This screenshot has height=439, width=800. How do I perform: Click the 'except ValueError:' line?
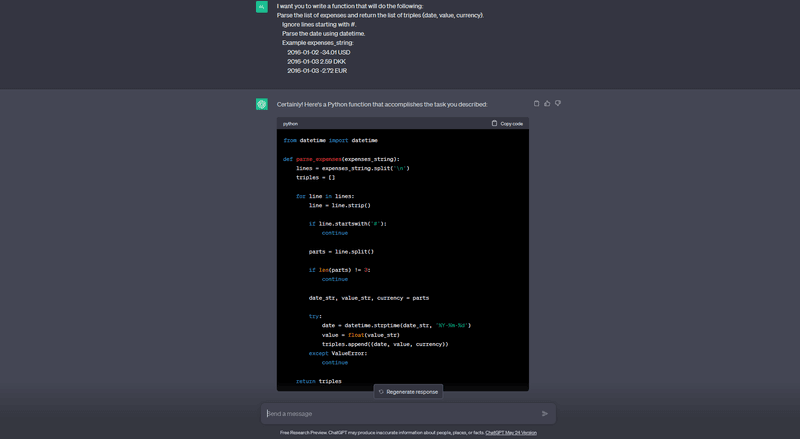click(x=338, y=353)
